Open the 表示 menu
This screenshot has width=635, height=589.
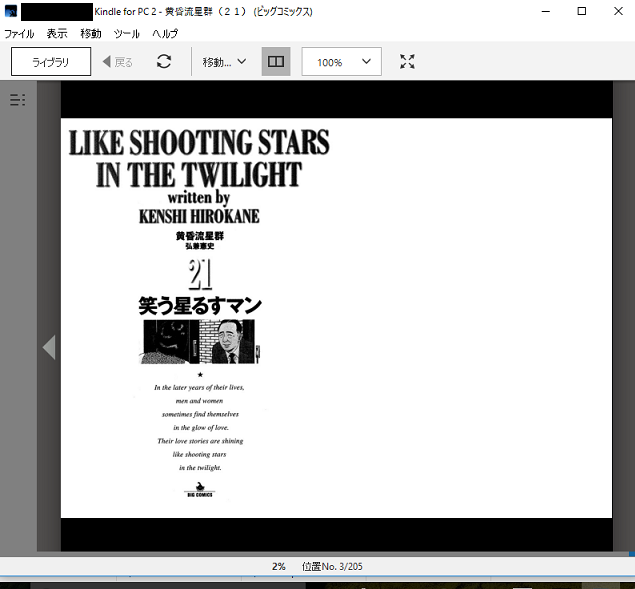[57, 34]
